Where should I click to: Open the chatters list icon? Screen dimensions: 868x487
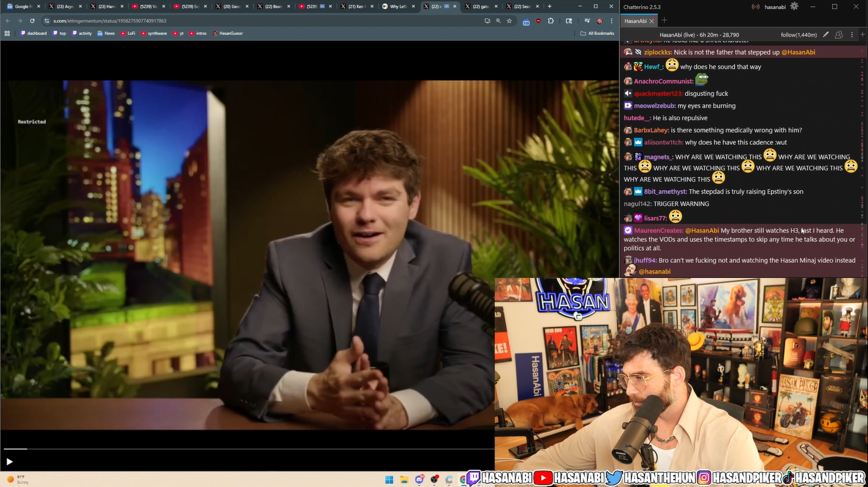coord(839,35)
